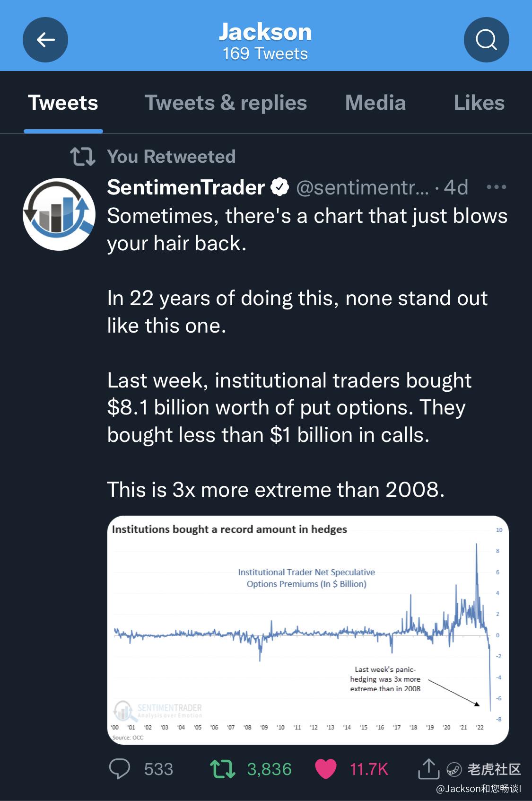
Task: Open the three-dot tweet options menu
Action: point(497,187)
